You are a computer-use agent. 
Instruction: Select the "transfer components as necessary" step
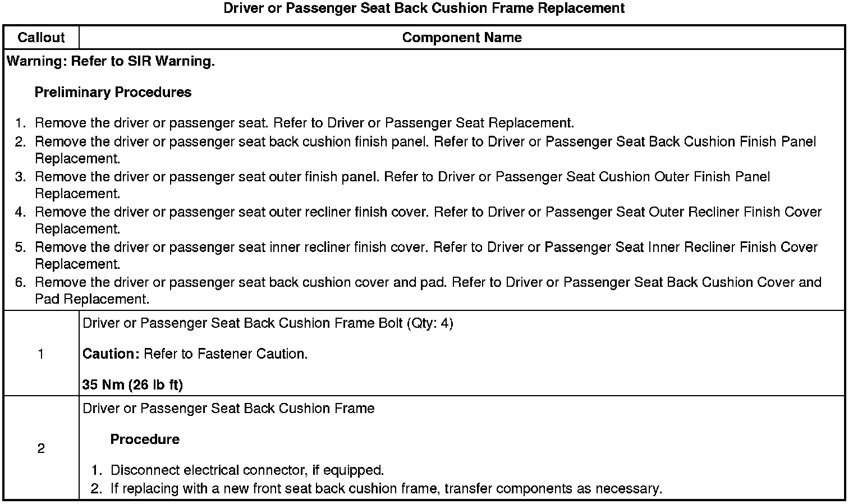tap(386, 488)
